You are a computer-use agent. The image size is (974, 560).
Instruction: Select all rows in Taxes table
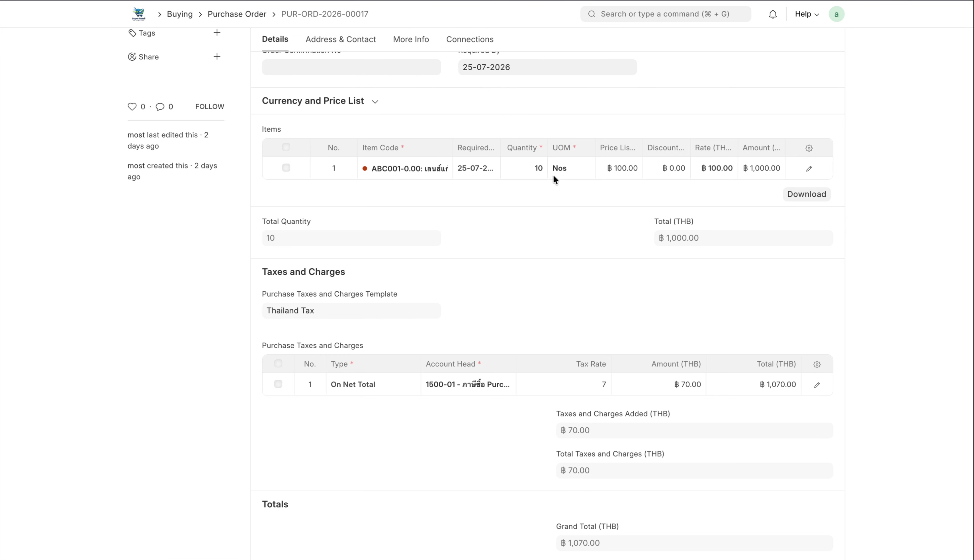coord(278,363)
